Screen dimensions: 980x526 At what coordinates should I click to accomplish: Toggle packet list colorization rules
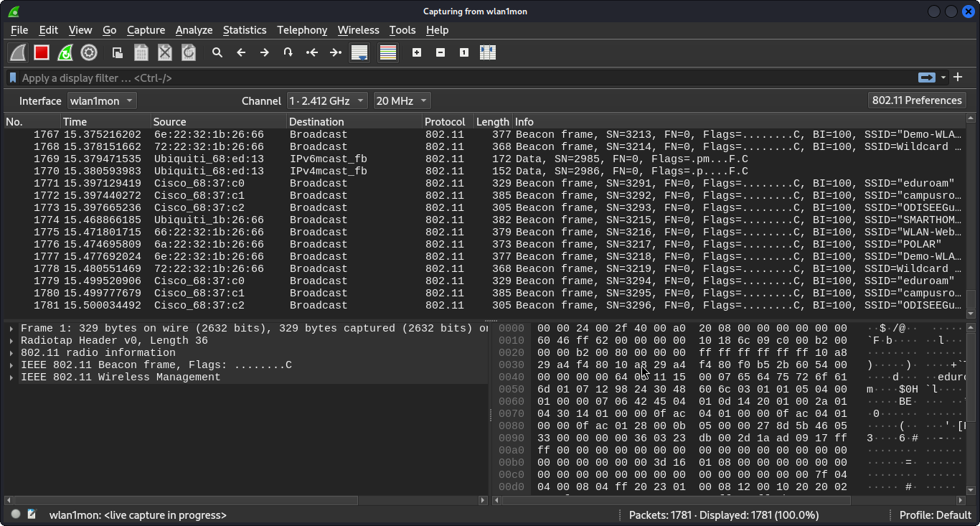(388, 52)
